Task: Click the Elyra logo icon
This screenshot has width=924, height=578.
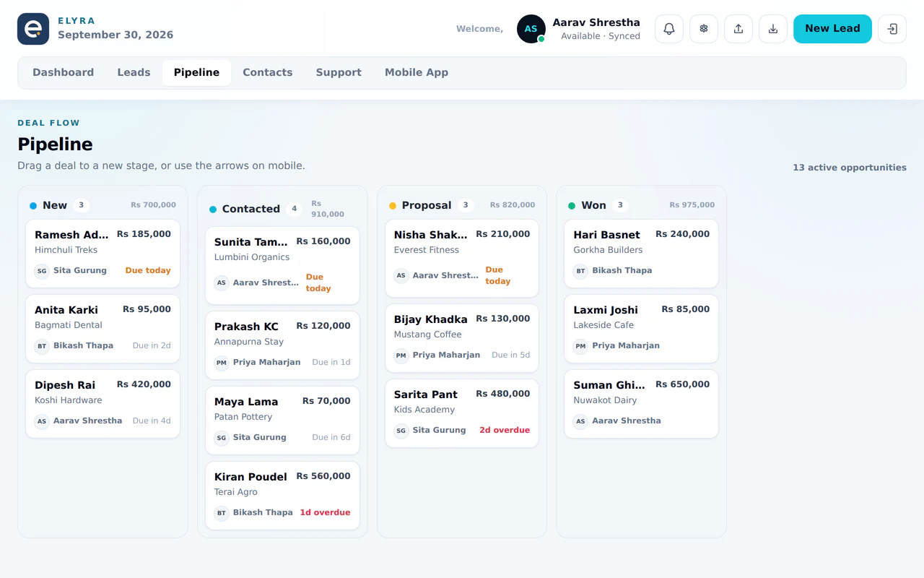Action: point(33,29)
